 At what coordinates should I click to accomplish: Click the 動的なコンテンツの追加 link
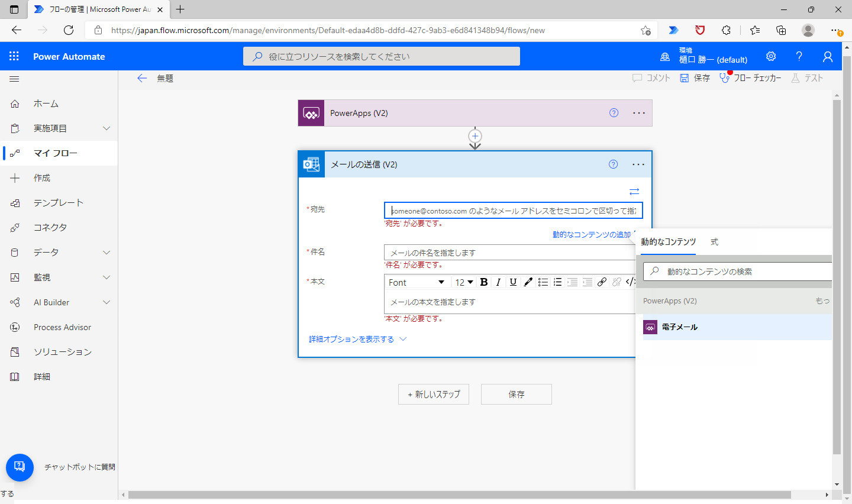[x=592, y=234]
